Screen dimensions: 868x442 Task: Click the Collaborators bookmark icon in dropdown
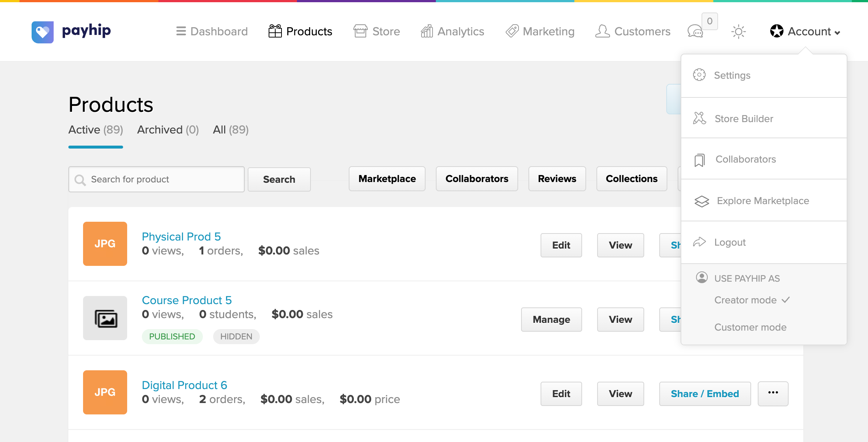click(x=699, y=160)
